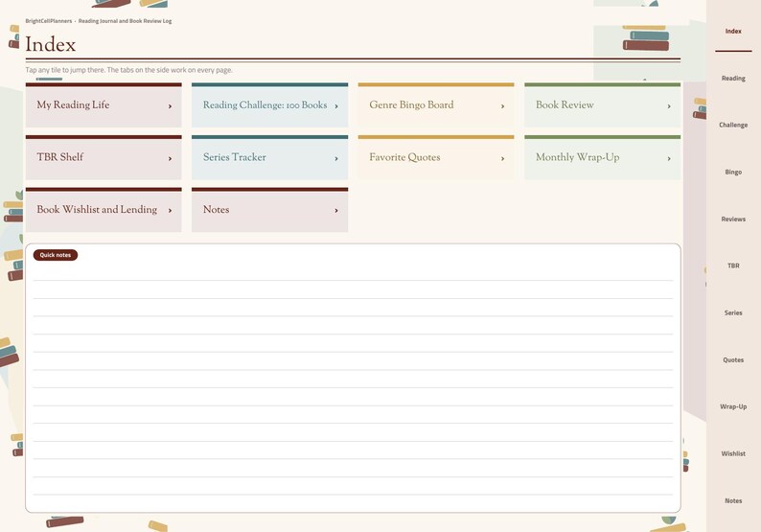The width and height of the screenshot is (761, 532).
Task: Open Book Wishlist and Lending tile
Action: (104, 210)
